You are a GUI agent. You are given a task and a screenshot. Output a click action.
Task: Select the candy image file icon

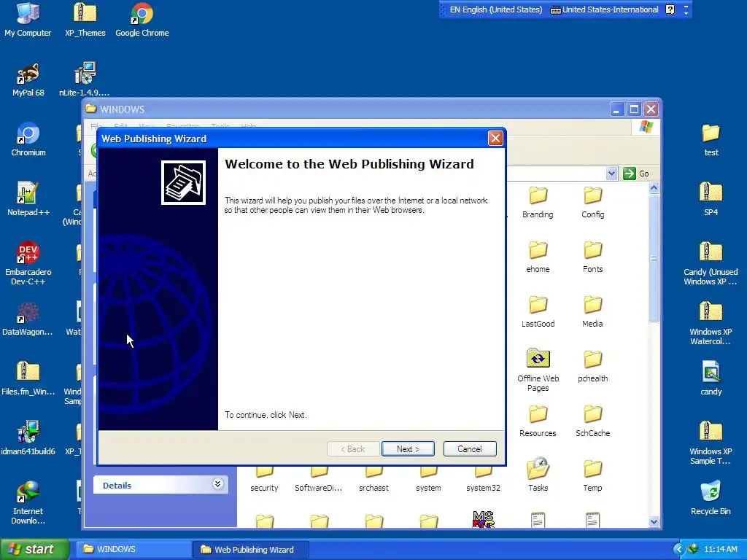[711, 379]
